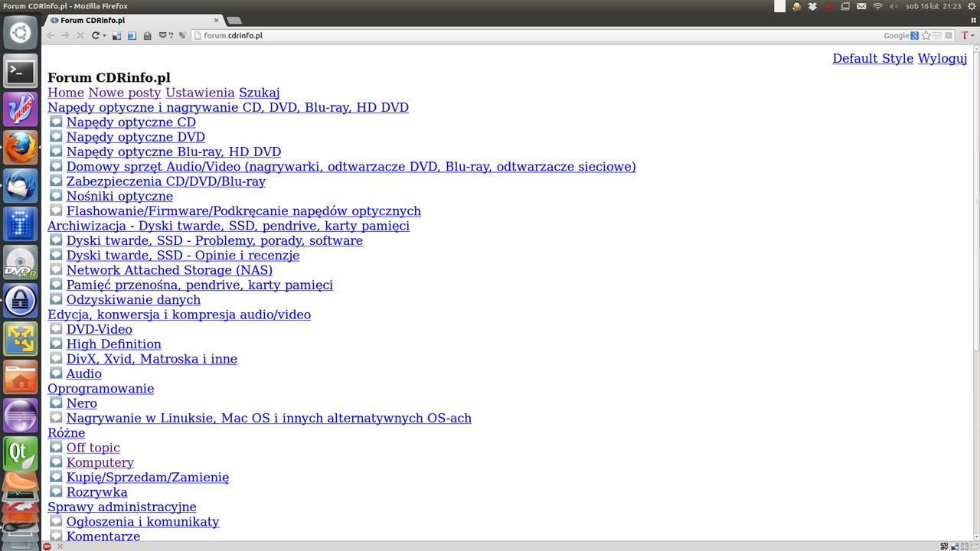The height and width of the screenshot is (551, 980).
Task: Launch Qt Creator from the dock
Action: click(x=20, y=454)
